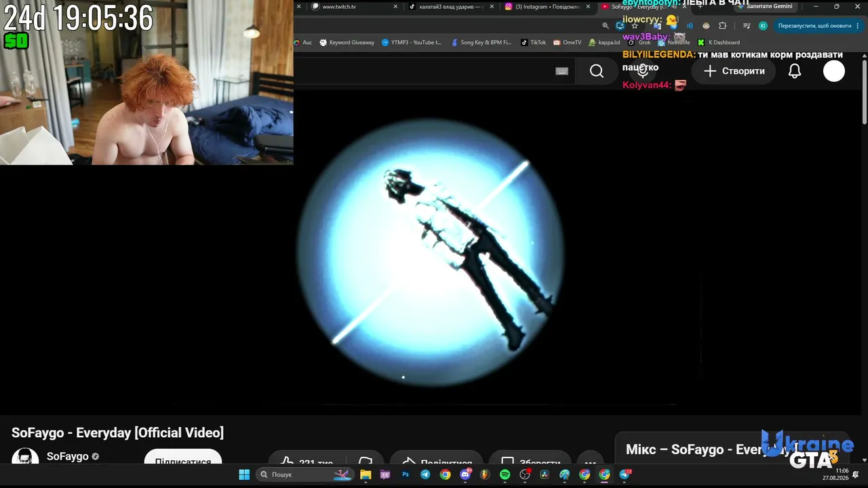
Task: Open Telegram from the taskbar
Action: click(x=425, y=474)
